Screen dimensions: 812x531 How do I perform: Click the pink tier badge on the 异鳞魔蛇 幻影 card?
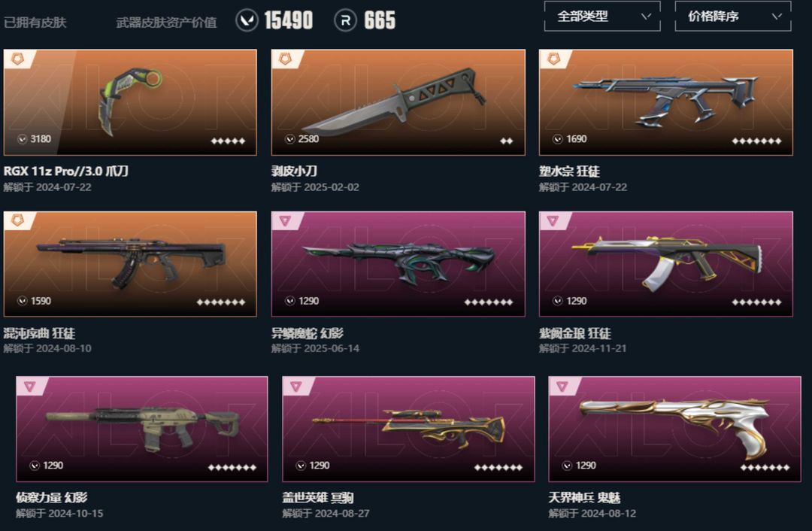[x=285, y=221]
